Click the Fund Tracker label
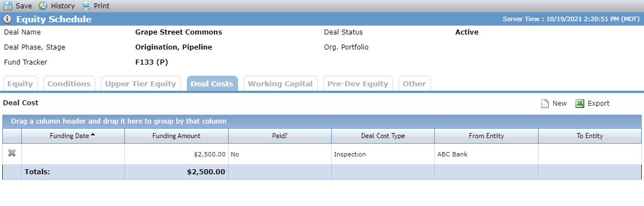 [x=26, y=62]
